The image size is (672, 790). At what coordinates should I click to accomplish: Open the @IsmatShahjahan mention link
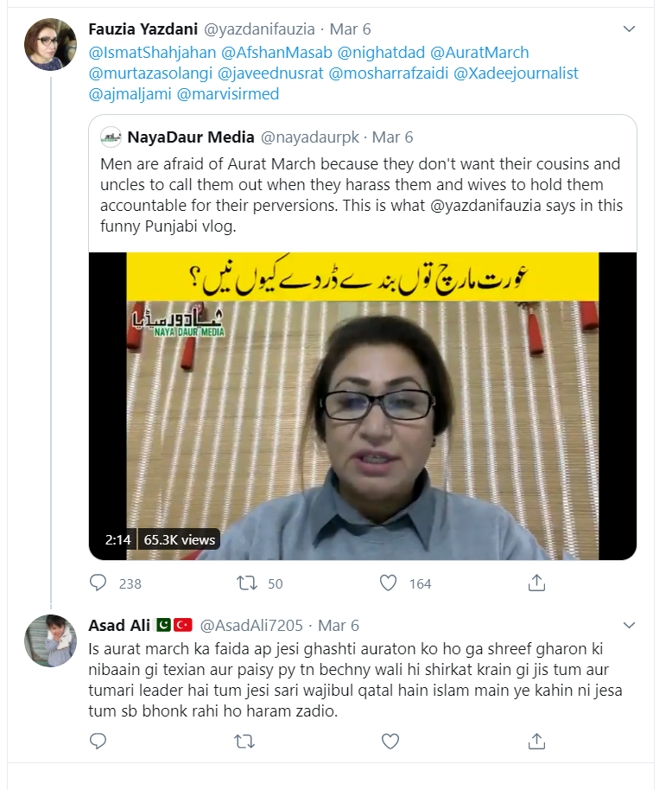click(153, 53)
